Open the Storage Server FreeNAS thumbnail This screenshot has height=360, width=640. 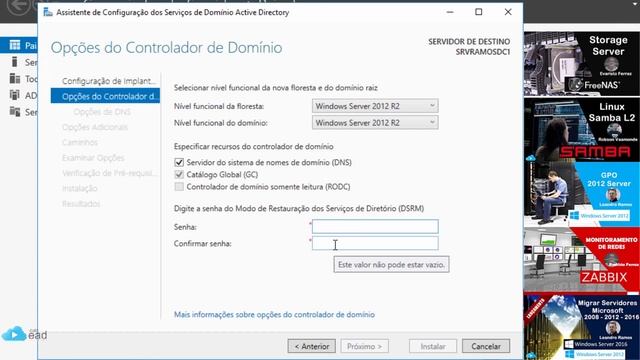click(582, 64)
